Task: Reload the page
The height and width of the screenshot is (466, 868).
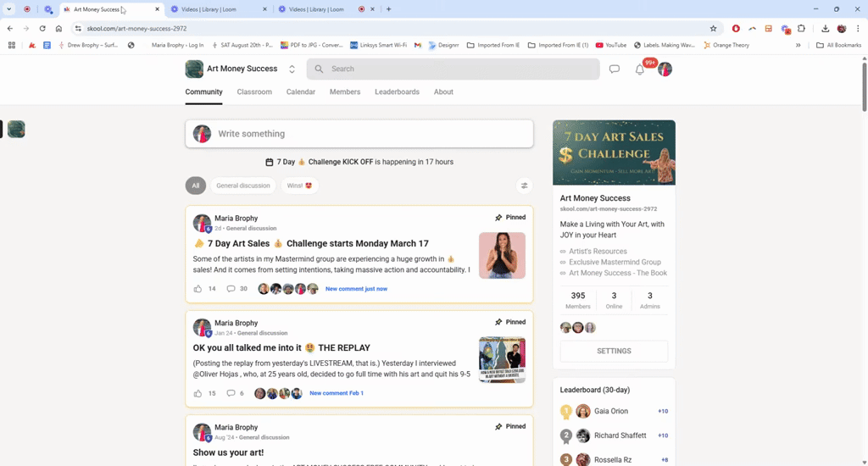Action: tap(42, 28)
